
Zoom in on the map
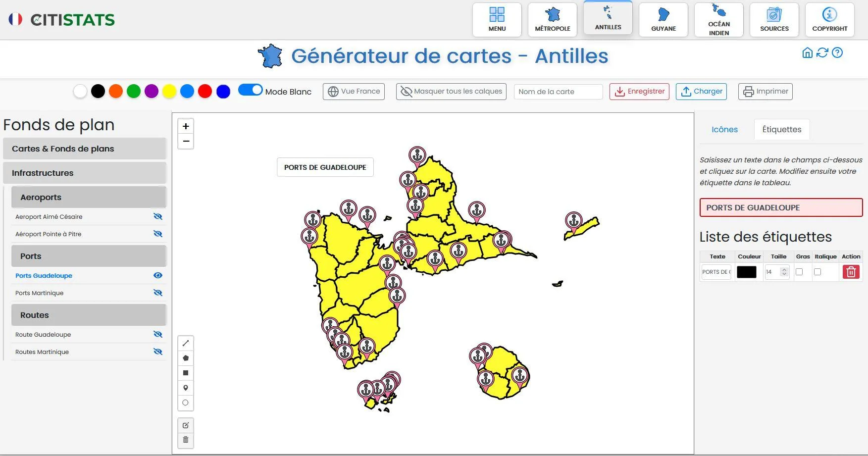pos(186,126)
